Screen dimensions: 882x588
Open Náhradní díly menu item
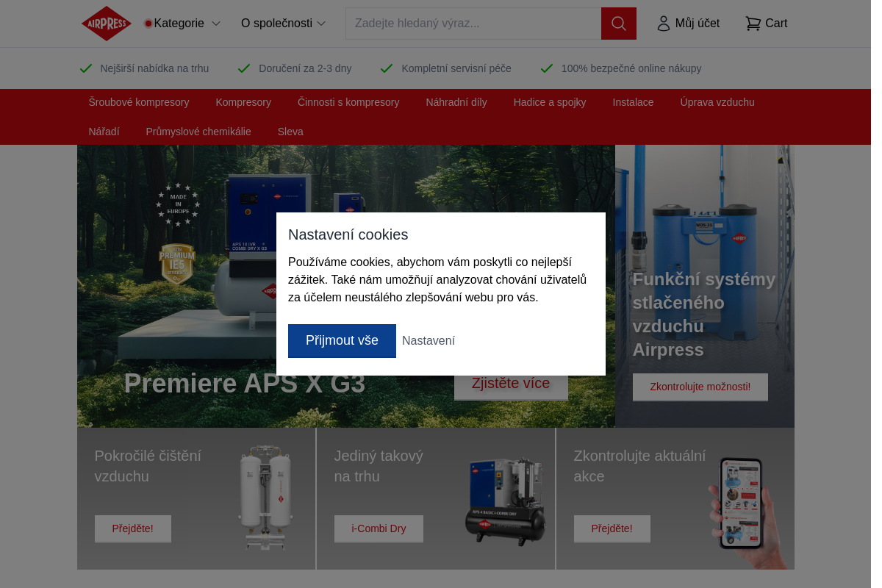pyautogui.click(x=456, y=102)
